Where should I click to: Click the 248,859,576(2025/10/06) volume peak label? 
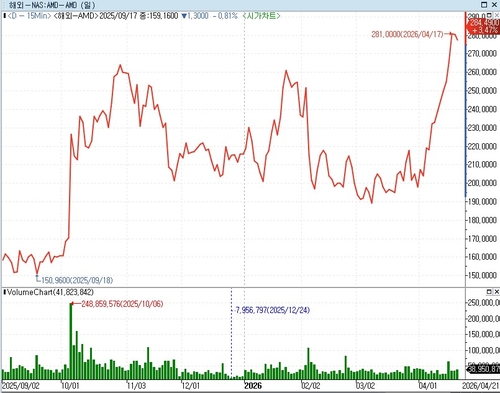tap(122, 304)
